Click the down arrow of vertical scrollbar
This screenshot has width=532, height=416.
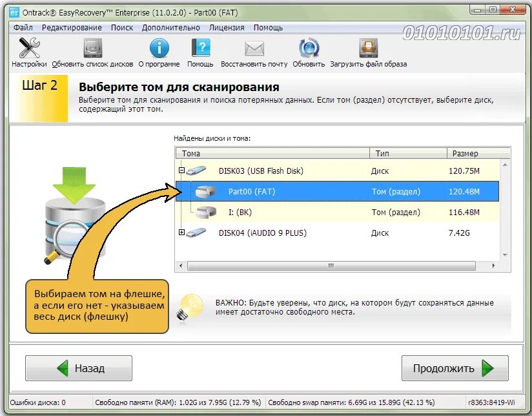coord(505,255)
